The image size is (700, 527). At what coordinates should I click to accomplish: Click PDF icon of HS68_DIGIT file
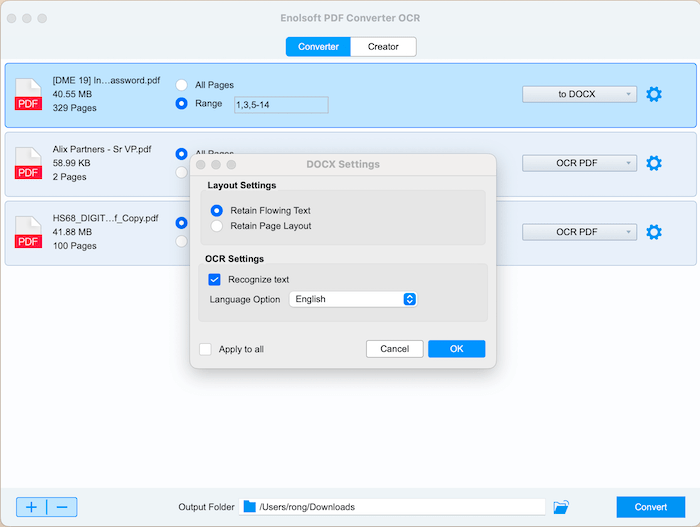click(29, 232)
